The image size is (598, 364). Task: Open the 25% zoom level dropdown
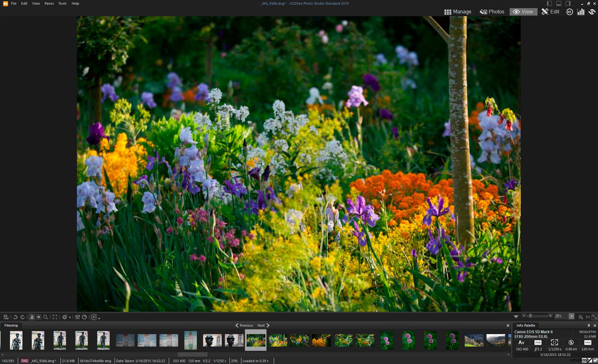click(572, 317)
